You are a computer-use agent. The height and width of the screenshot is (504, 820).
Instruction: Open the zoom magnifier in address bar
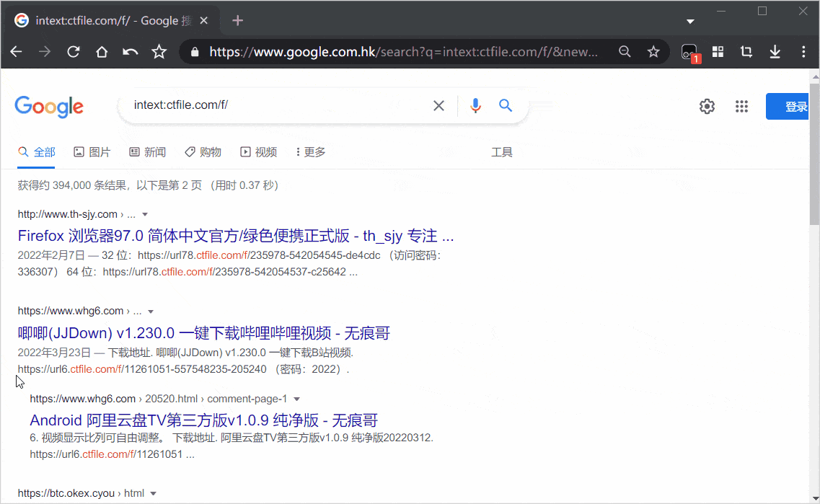pyautogui.click(x=625, y=52)
